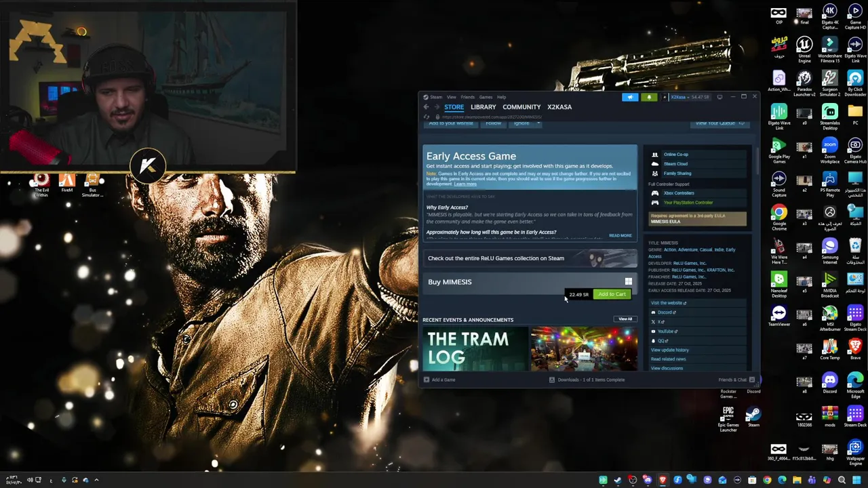Open the ReLU Games collection banner

pyautogui.click(x=530, y=258)
